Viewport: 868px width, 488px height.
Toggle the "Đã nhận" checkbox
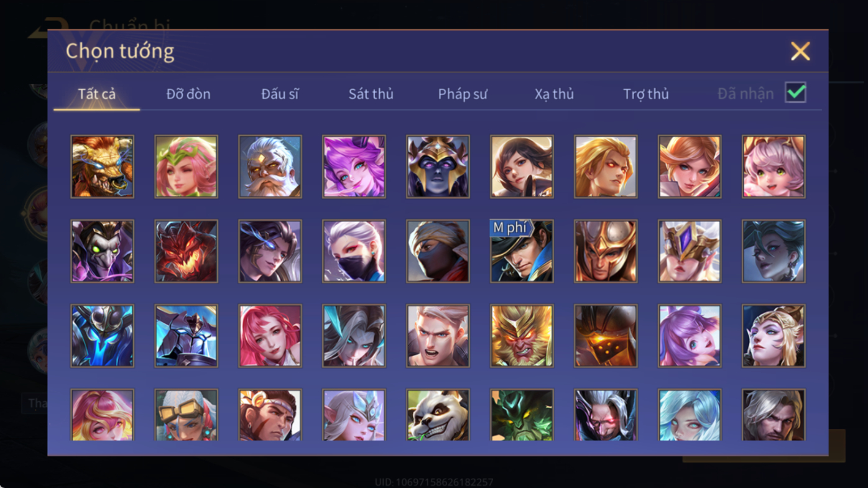[795, 93]
